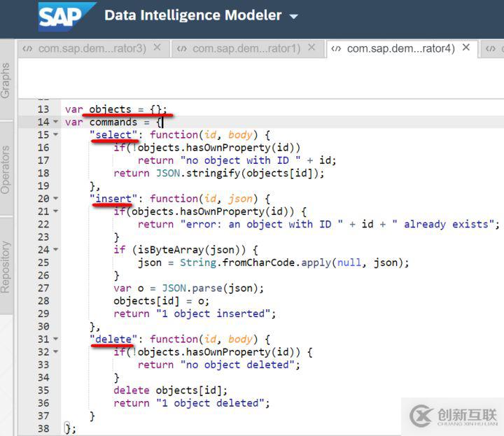504x436 pixels.
Task: Close the com.sap.dem...rator3) tab
Action: 157,48
